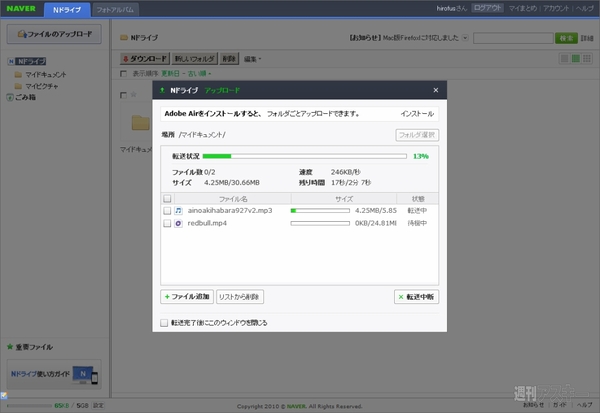Switch to the フォトアルバム tab
Screen dimensions: 600x413
115,10
